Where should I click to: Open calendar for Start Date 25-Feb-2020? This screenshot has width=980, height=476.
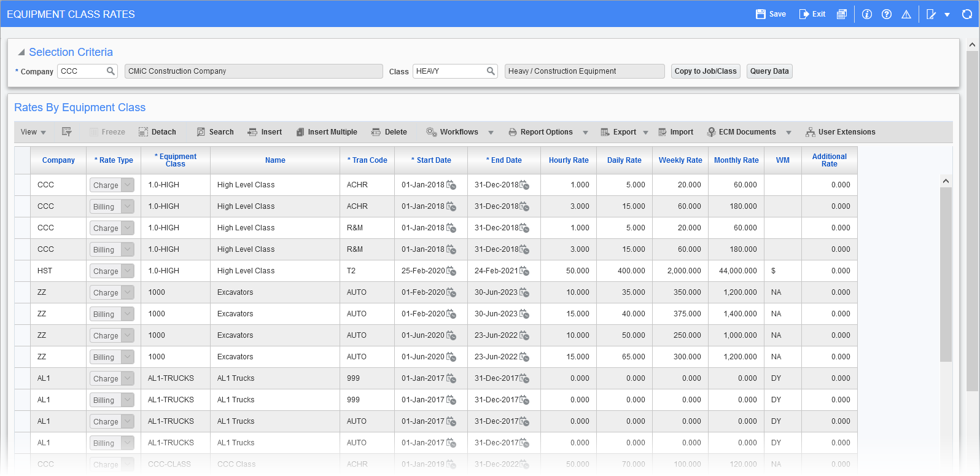(x=451, y=271)
